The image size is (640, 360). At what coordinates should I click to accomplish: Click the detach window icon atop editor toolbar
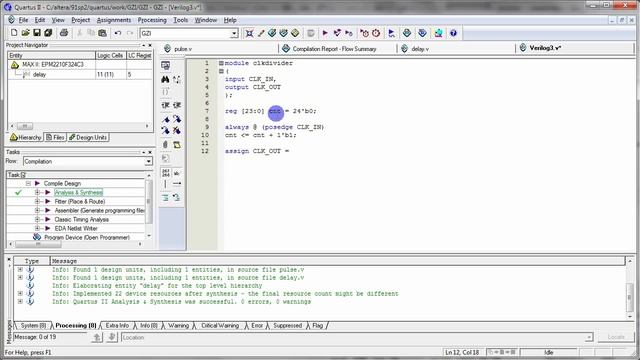click(165, 65)
